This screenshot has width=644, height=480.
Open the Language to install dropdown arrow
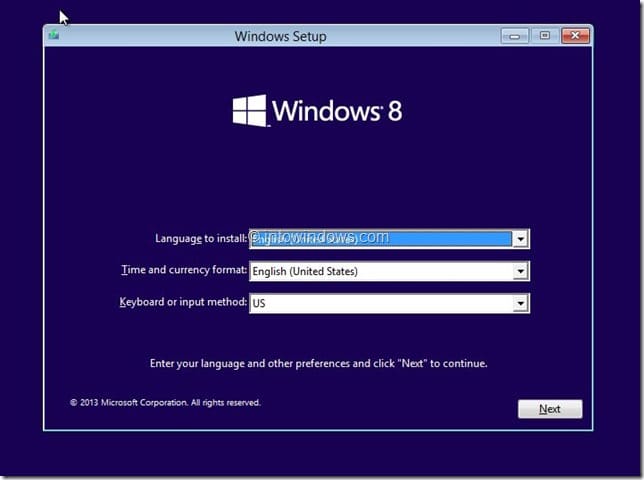coord(520,239)
